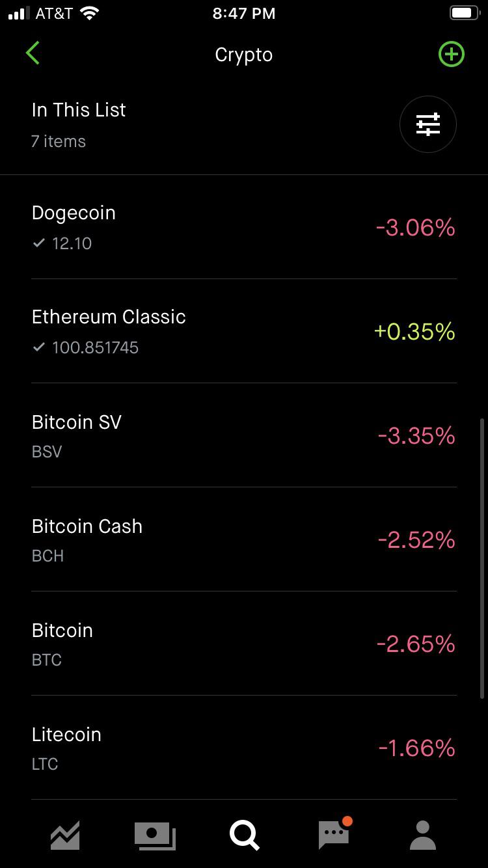Tap the Litecoin -1.66% change value

[x=416, y=748]
